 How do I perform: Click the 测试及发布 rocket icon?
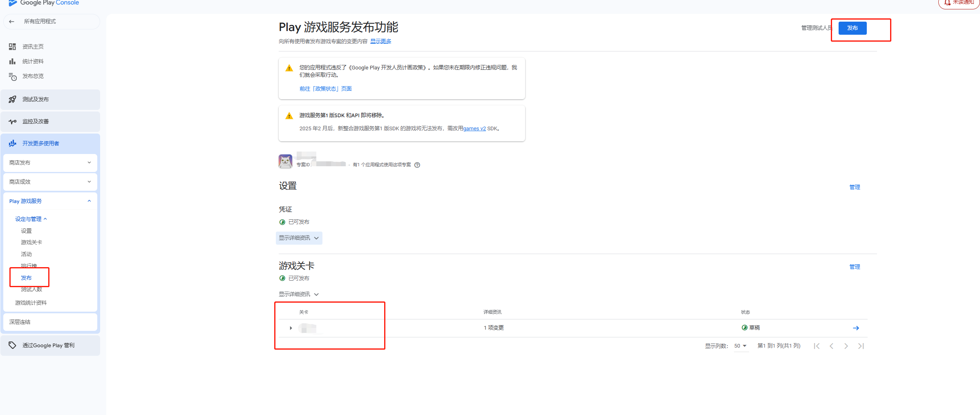13,99
